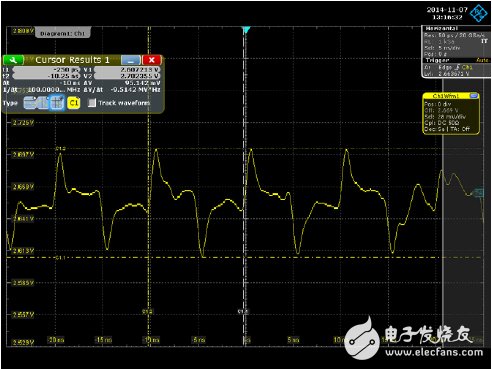The image size is (492, 369).
Task: Minimize the Cursor Results 1 box
Action: click(131, 60)
